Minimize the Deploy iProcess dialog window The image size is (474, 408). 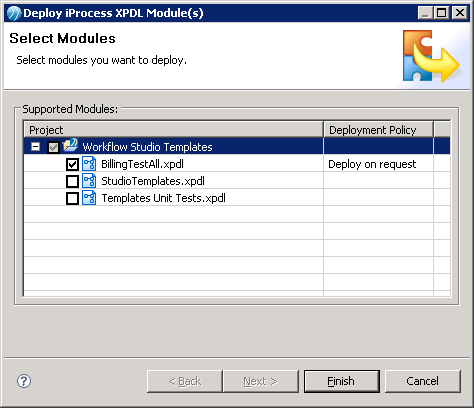point(425,13)
